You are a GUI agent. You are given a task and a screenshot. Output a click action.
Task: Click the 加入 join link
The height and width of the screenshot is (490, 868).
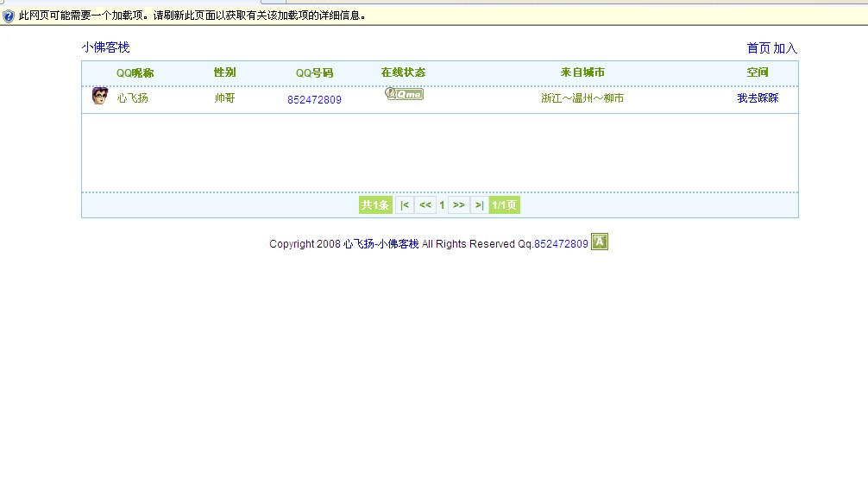(785, 48)
